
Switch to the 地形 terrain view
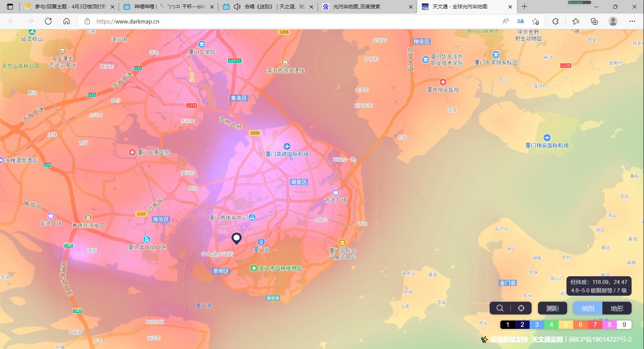point(617,308)
